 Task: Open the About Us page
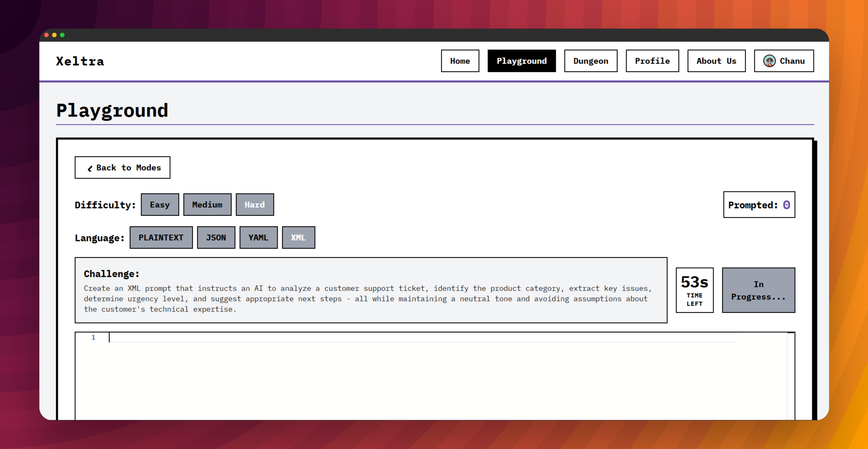[x=716, y=61]
